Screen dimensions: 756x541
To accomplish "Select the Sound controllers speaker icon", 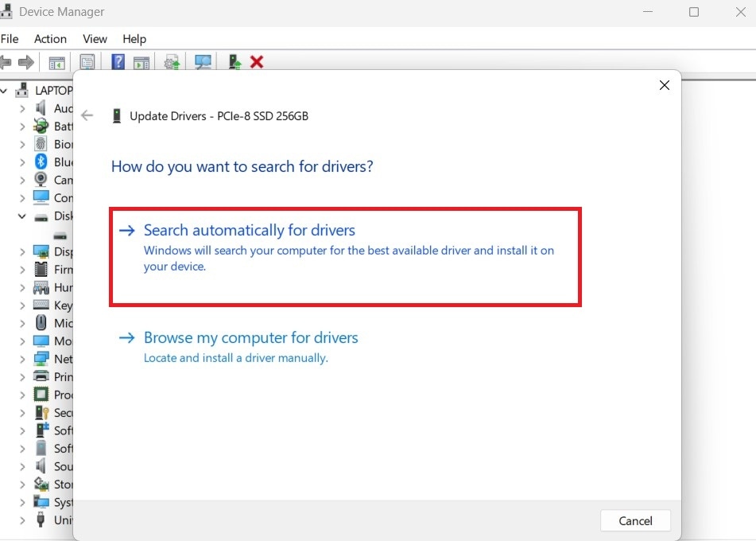I will 41,466.
